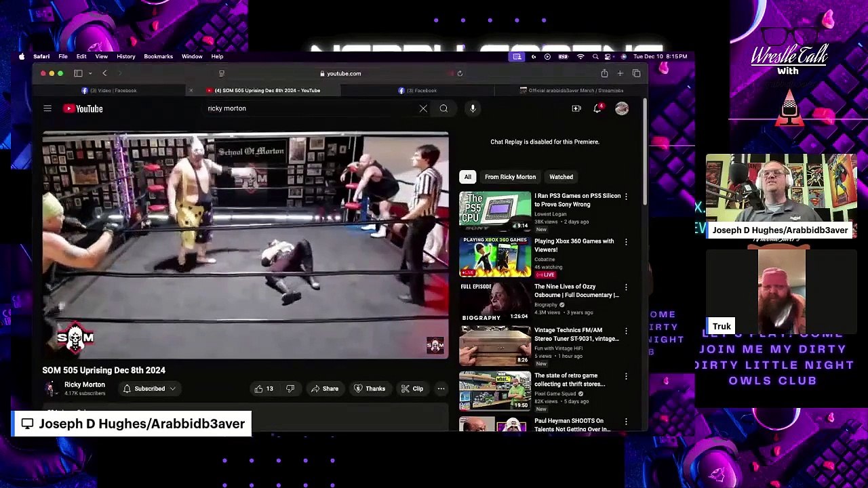Open the YouTube account avatar menu
Screen dimensions: 868x488
click(x=622, y=108)
